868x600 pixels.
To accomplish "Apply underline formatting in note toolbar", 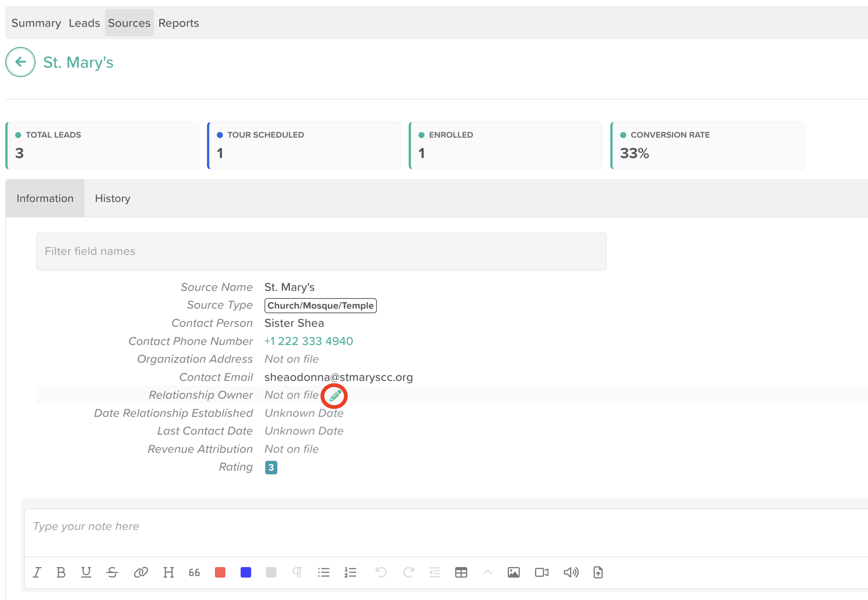I will 86,572.
